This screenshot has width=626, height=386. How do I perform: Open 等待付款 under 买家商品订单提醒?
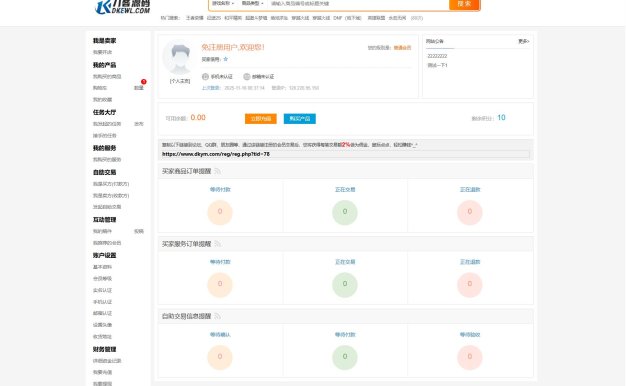pyautogui.click(x=220, y=190)
